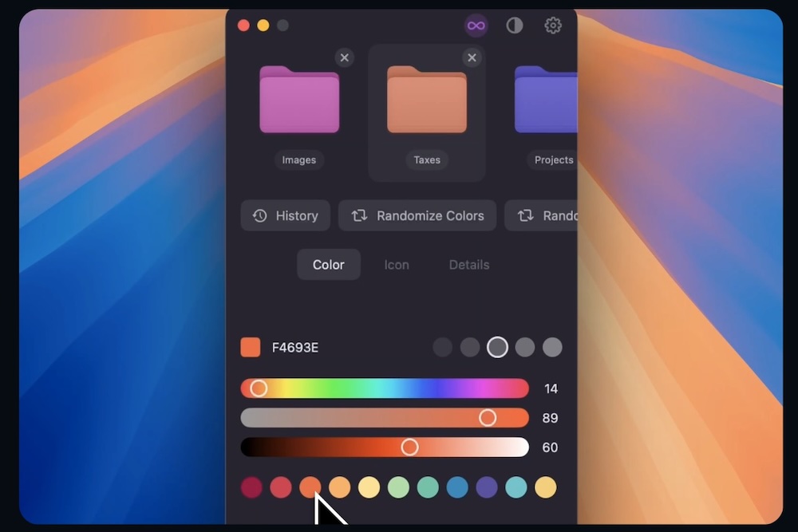
Task: Switch to the Icon tab
Action: (397, 265)
